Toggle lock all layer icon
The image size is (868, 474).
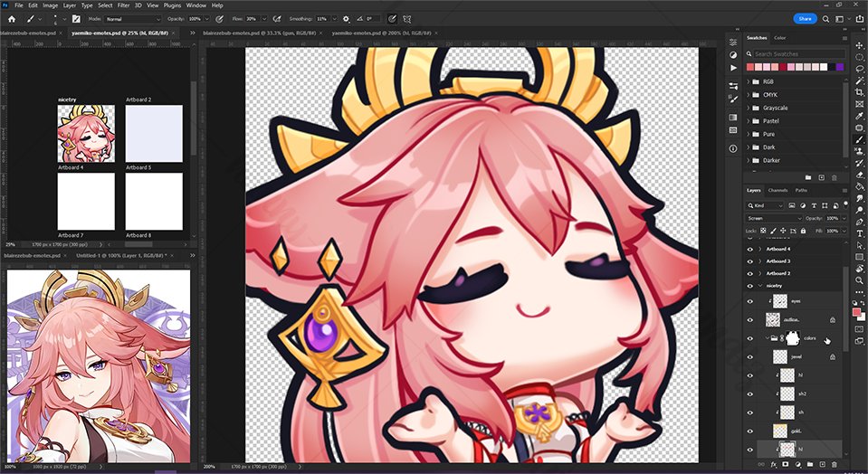tap(803, 230)
